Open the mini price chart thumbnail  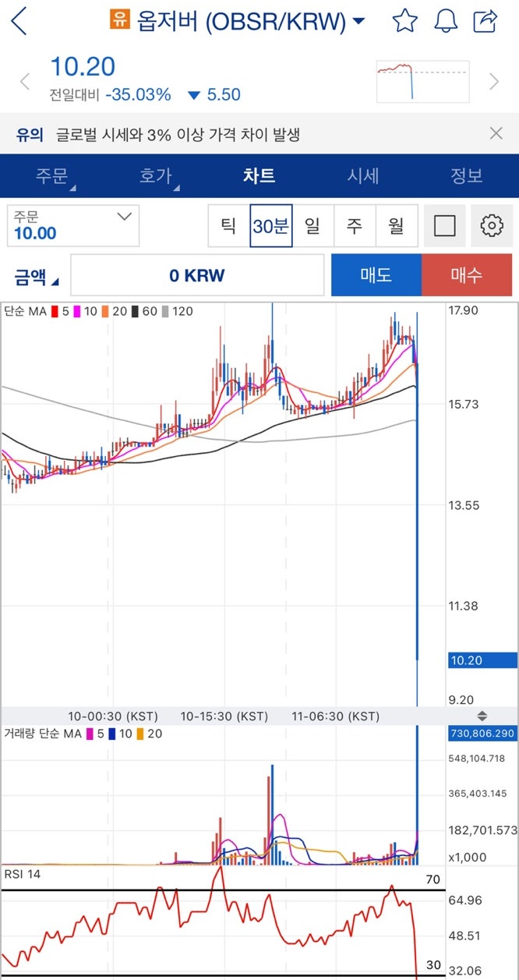[x=423, y=81]
